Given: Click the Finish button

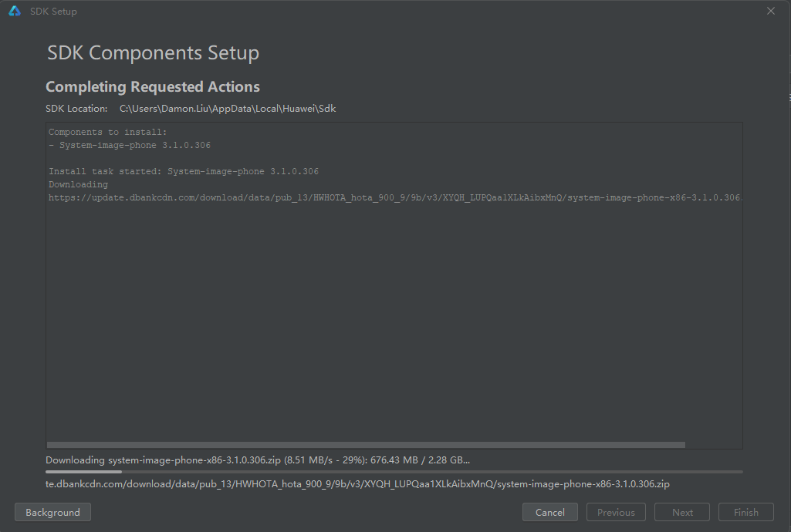Looking at the screenshot, I should [x=746, y=512].
